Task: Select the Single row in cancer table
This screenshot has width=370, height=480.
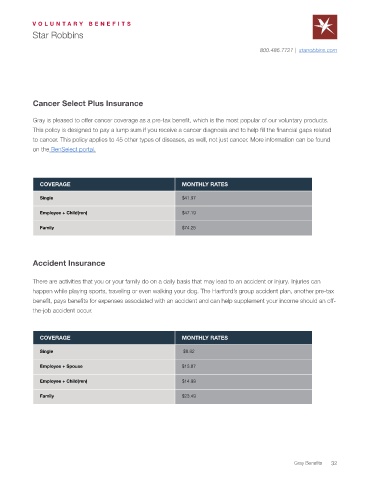Action: (172, 198)
